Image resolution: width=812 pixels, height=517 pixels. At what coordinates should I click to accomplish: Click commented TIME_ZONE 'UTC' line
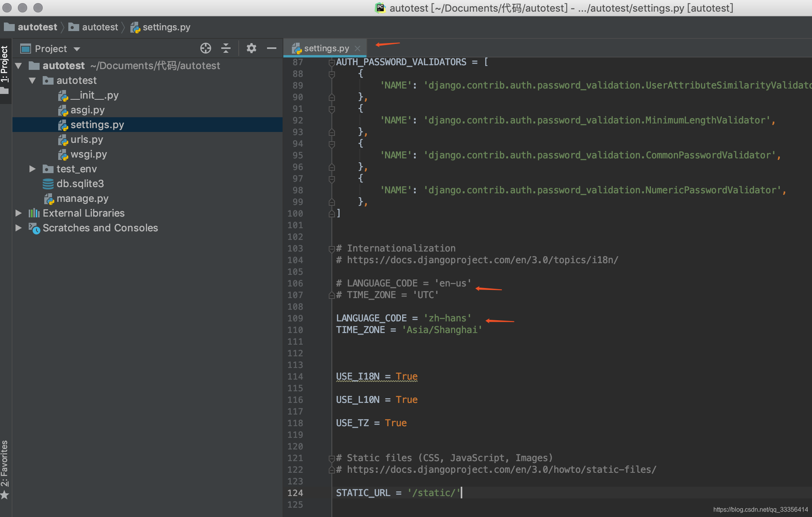pos(387,295)
